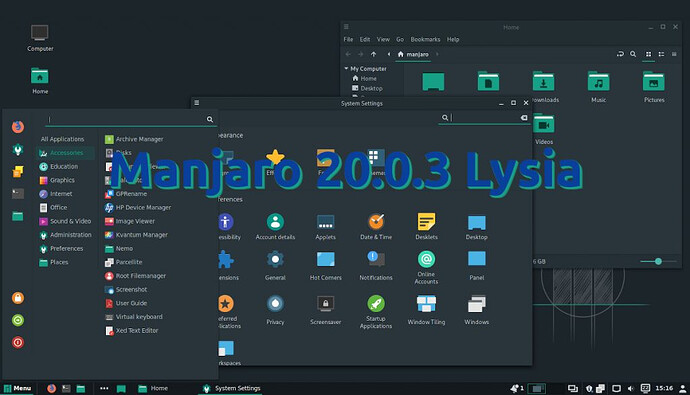
Task: Go up one directory in file manager
Action: pos(373,54)
